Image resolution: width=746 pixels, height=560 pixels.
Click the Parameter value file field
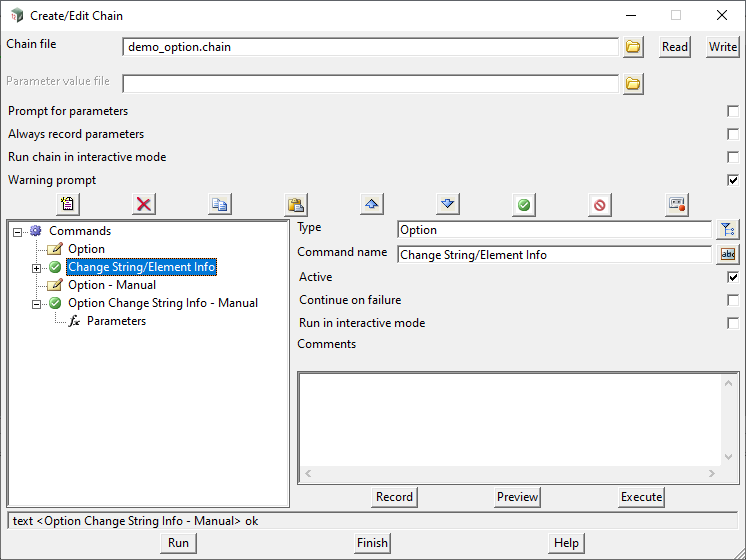tap(370, 84)
